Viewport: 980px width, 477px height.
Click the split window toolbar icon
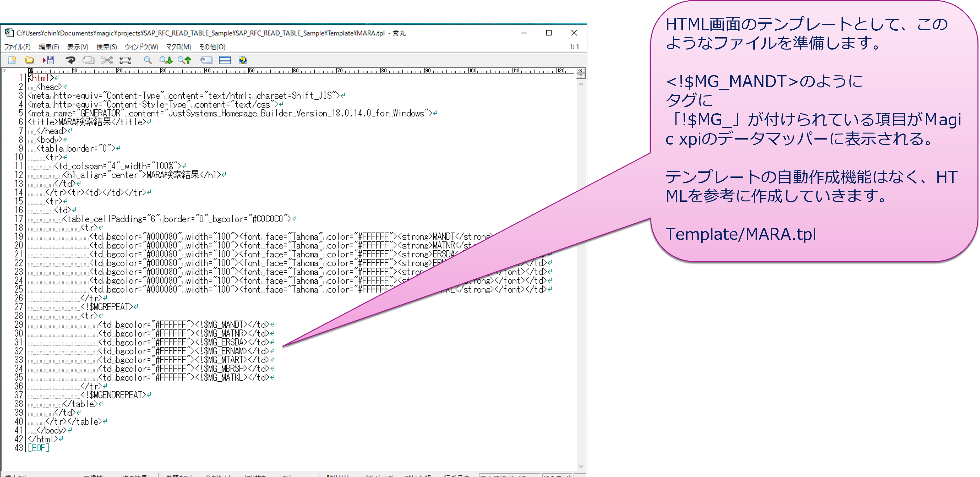click(x=225, y=60)
